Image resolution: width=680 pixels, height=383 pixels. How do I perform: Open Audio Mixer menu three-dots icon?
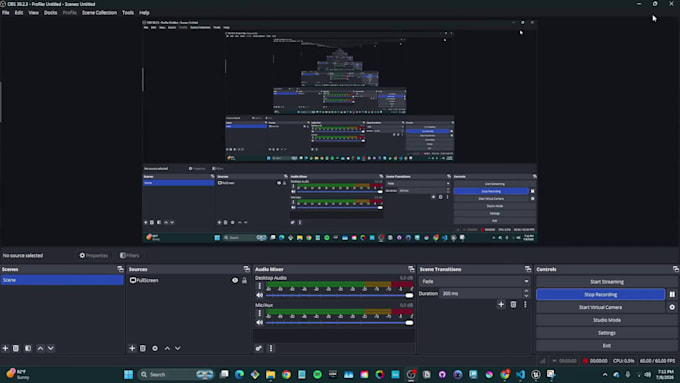[x=271, y=348]
